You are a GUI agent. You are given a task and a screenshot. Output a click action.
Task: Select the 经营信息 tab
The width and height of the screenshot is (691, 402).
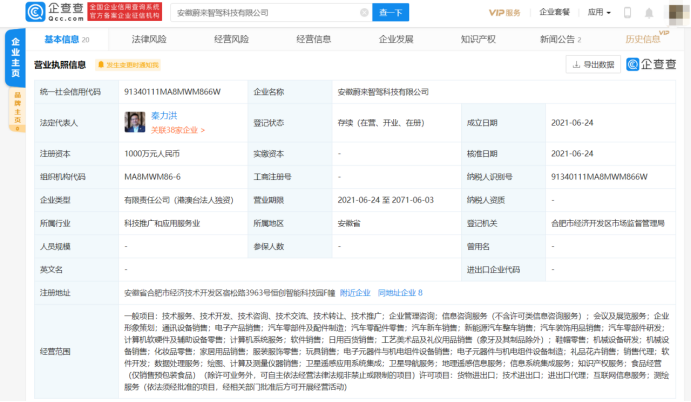point(314,39)
